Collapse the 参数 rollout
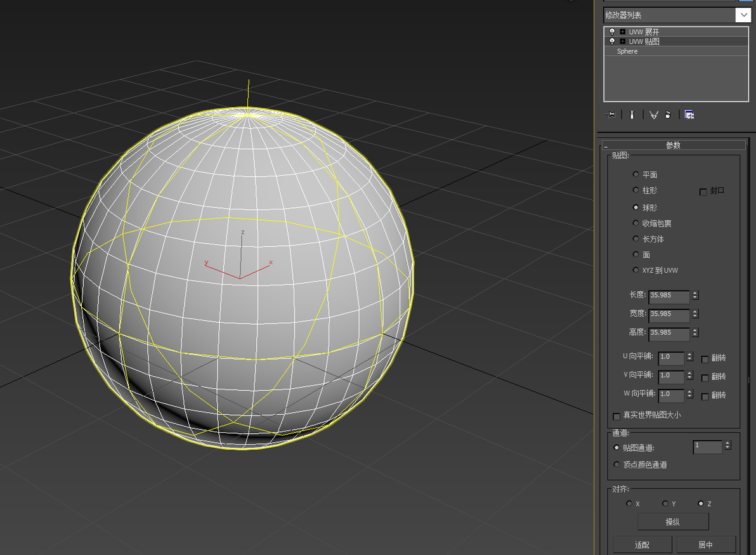 click(674, 145)
